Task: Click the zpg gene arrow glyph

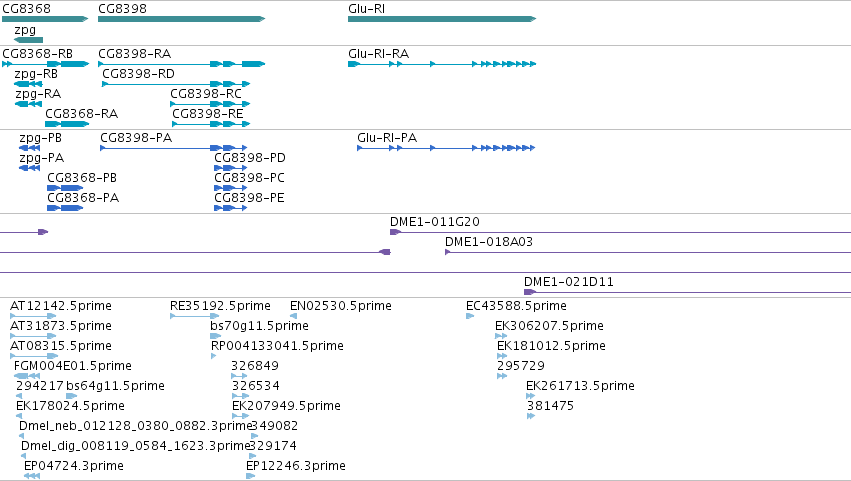Action: coord(28,40)
